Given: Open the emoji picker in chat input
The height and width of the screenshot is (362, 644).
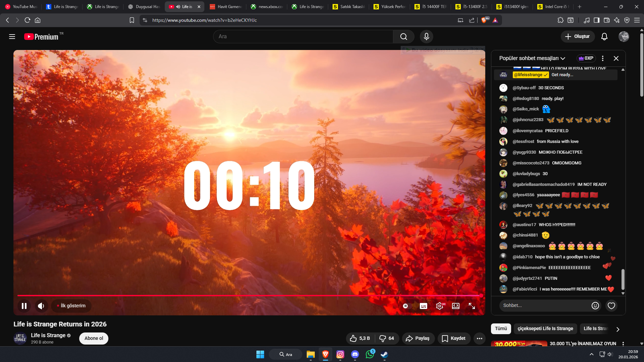Looking at the screenshot, I should pyautogui.click(x=595, y=306).
